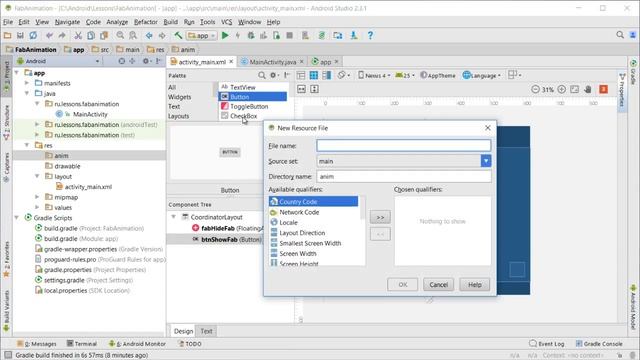Viewport: 640px width, 360px height.
Task: Click the Open folder toolbar icon
Action: pos(7,36)
